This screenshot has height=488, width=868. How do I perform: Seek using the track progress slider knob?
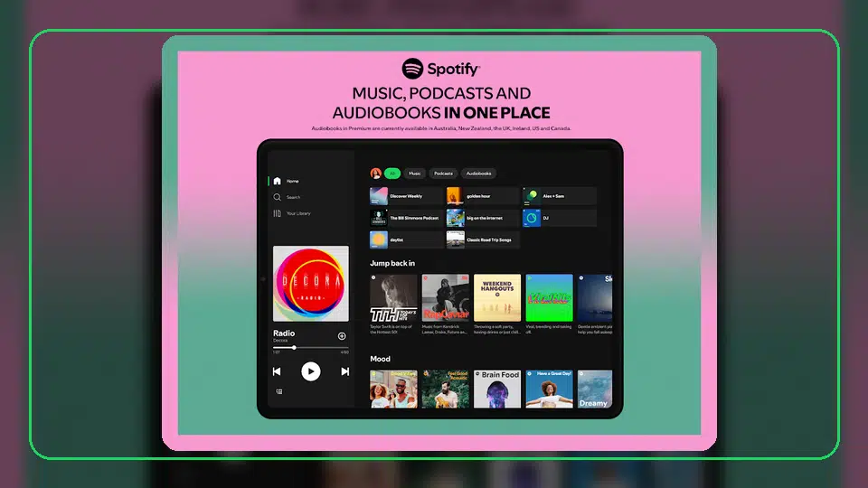[294, 347]
